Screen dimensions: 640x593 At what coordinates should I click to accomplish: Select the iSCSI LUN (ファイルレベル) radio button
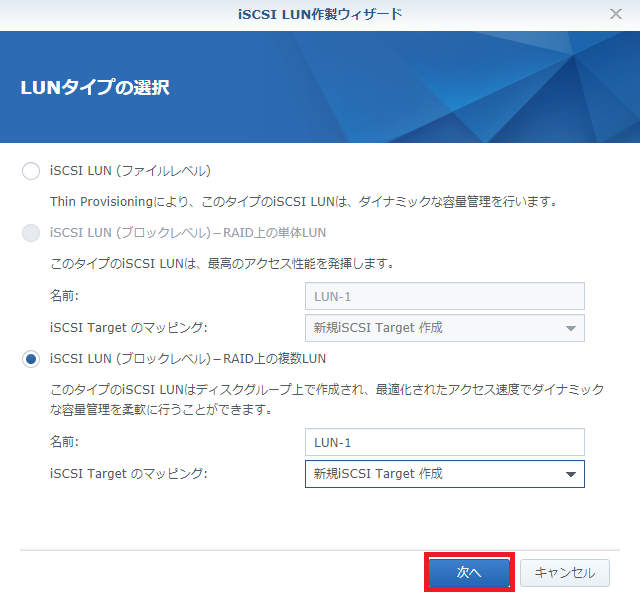coord(31,171)
